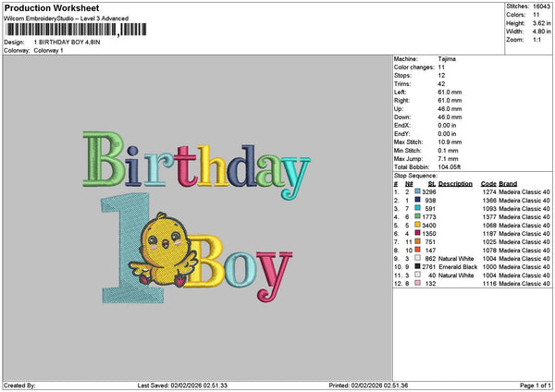Click the yellow chick in the design preview
Image resolution: width=555 pixels, height=392 pixels.
click(x=165, y=248)
